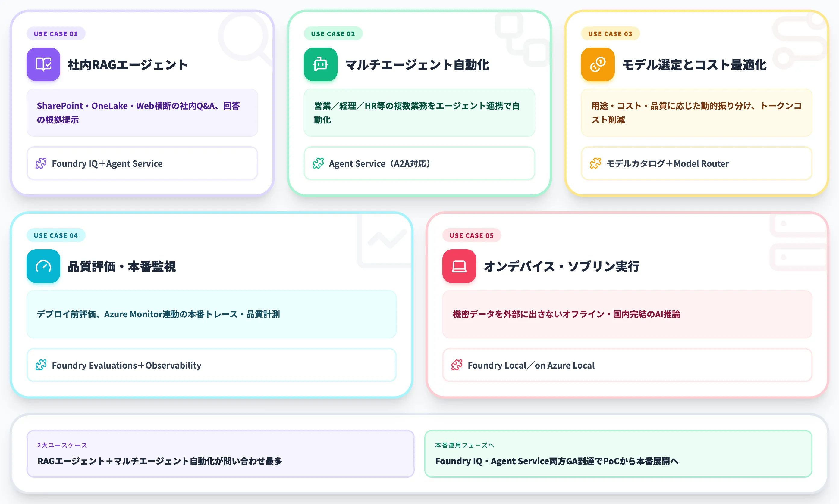Click the 本番運用フェーズへ caption
This screenshot has width=839, height=504.
point(464,445)
